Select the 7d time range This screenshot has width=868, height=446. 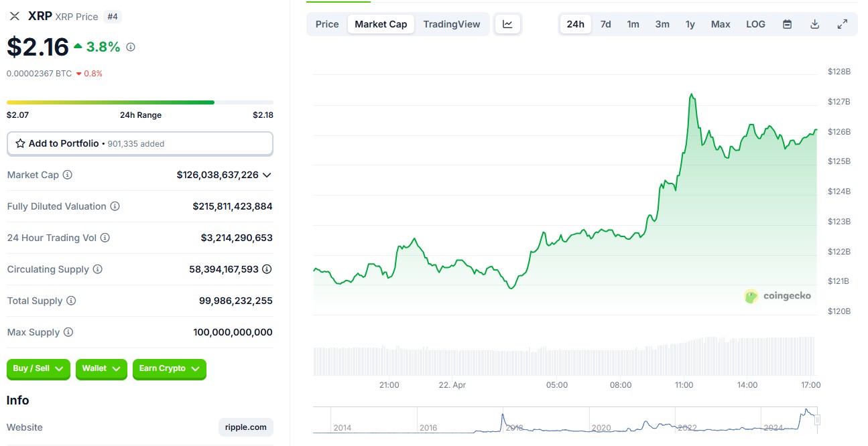click(x=605, y=24)
